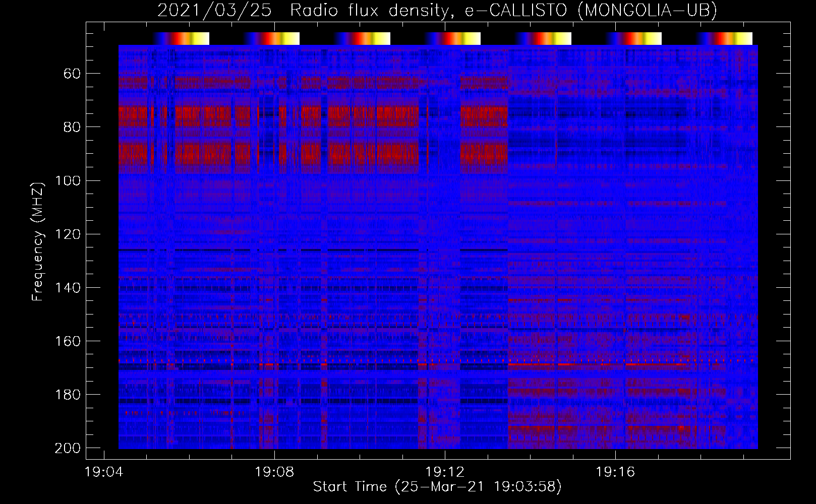Click the last color scale bar on the right

tap(724, 38)
